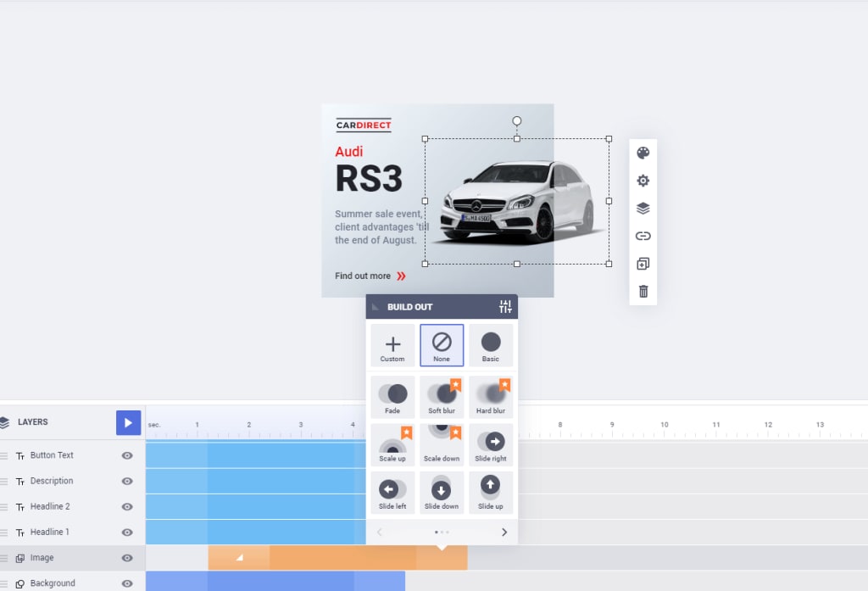The image size is (868, 591).
Task: Collapse the Build Out panel corner triangle
Action: pos(376,306)
